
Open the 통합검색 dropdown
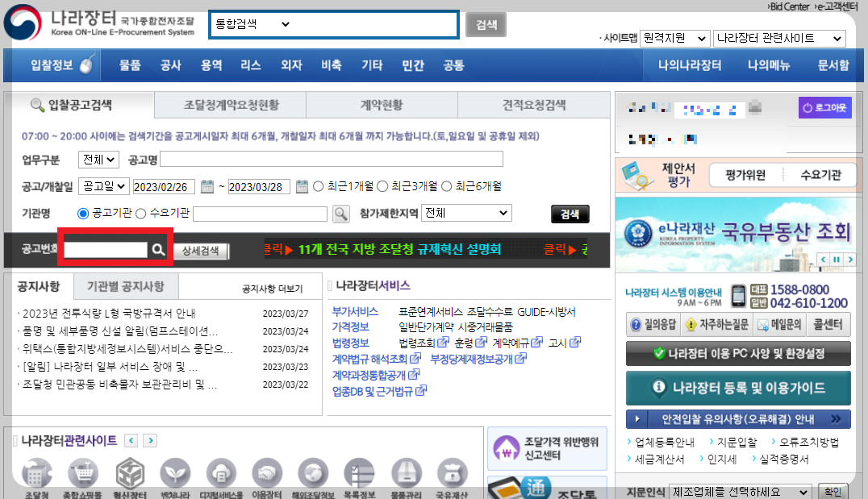click(252, 24)
